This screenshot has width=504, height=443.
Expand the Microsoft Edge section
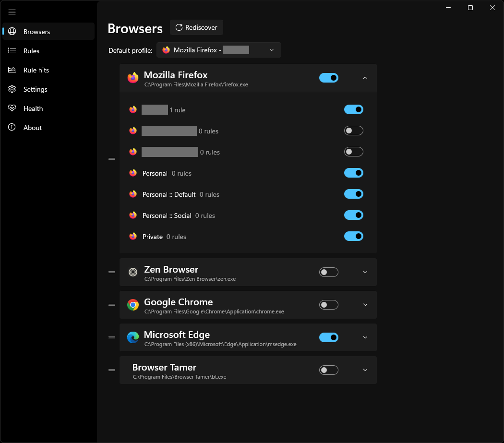365,337
